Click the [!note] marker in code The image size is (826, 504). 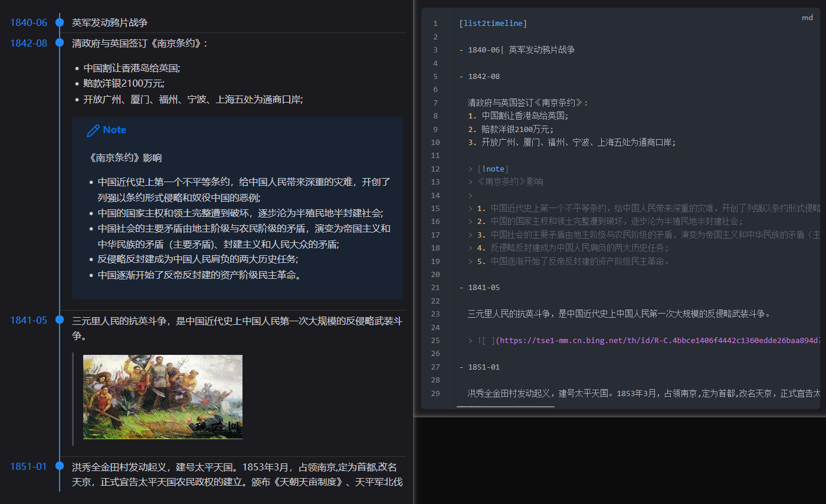[493, 169]
